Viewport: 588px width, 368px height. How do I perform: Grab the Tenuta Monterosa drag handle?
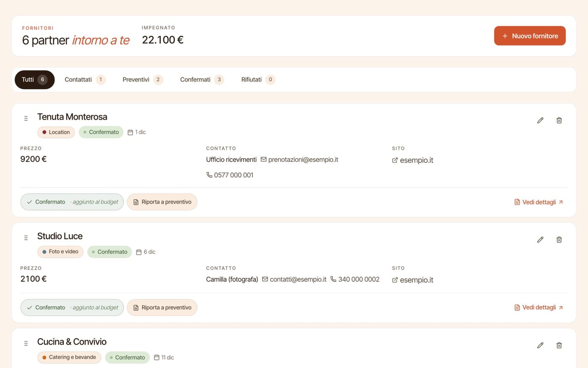click(26, 119)
